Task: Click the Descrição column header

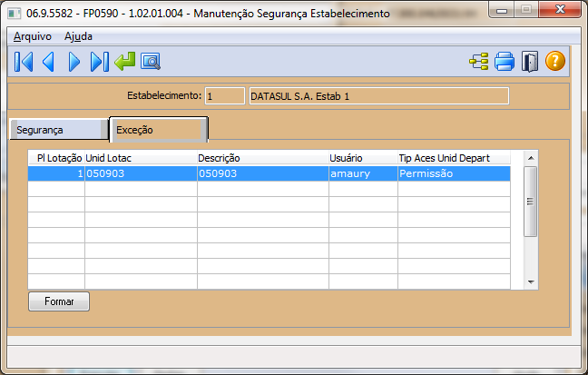Action: pos(263,158)
